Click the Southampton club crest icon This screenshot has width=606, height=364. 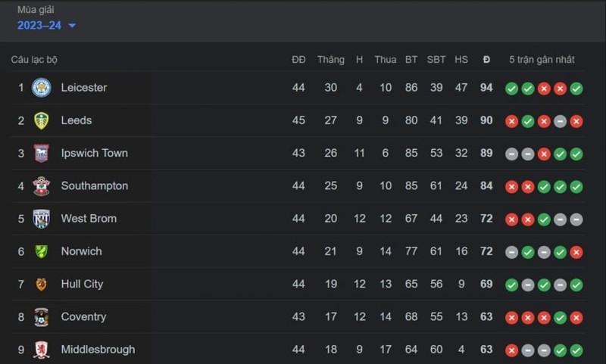point(42,186)
